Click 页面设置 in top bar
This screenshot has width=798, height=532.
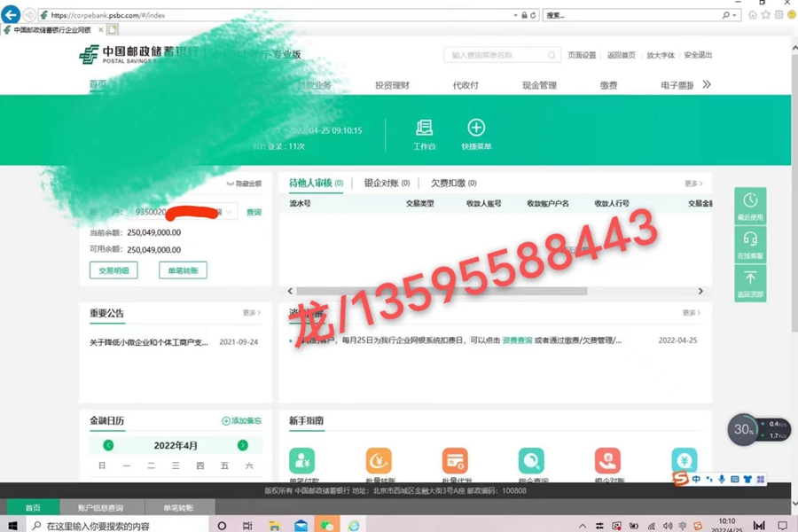[x=582, y=55]
